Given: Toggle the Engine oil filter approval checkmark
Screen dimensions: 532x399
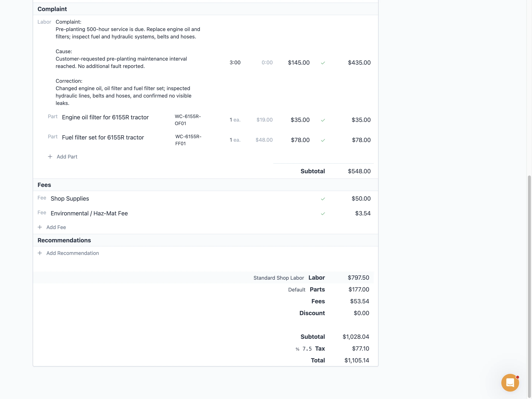Looking at the screenshot, I should click(323, 120).
